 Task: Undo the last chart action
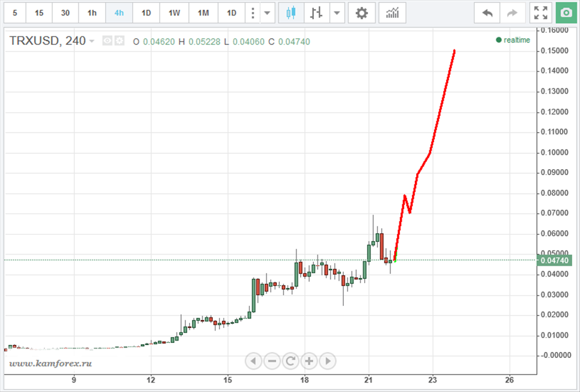click(x=487, y=13)
